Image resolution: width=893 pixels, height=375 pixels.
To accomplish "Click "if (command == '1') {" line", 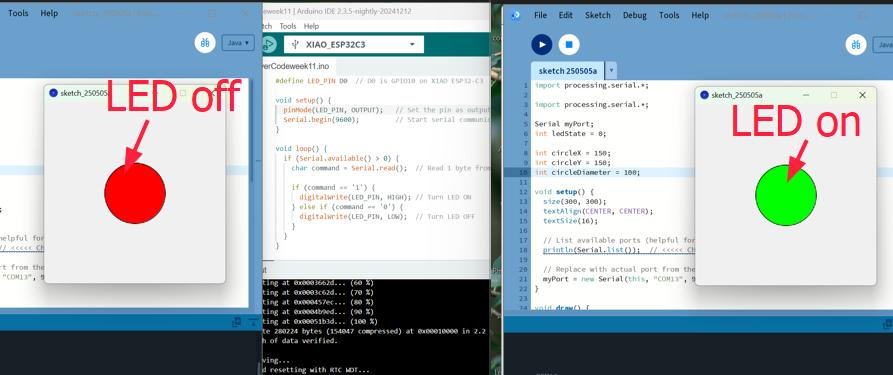I will [333, 187].
